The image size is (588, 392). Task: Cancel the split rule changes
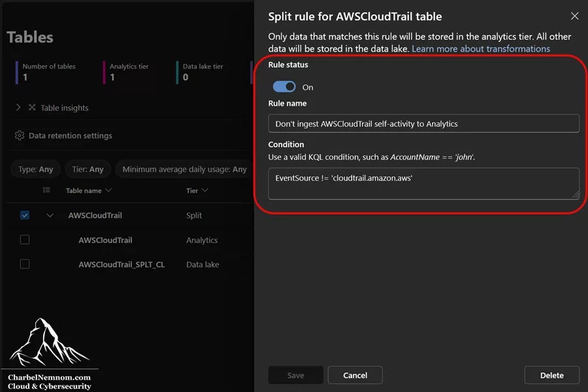click(355, 375)
